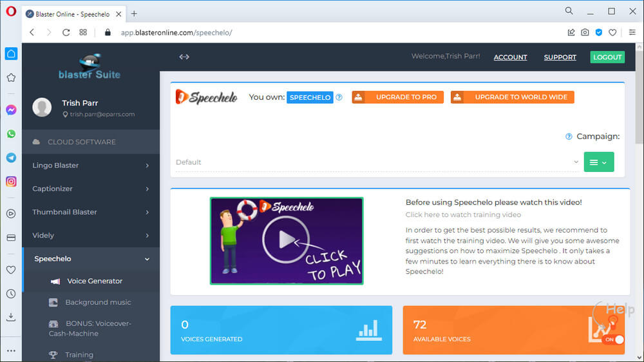Click UPGRADE TO WORLD WIDE button
Screen dimensions: 644x362
[x=512, y=97]
